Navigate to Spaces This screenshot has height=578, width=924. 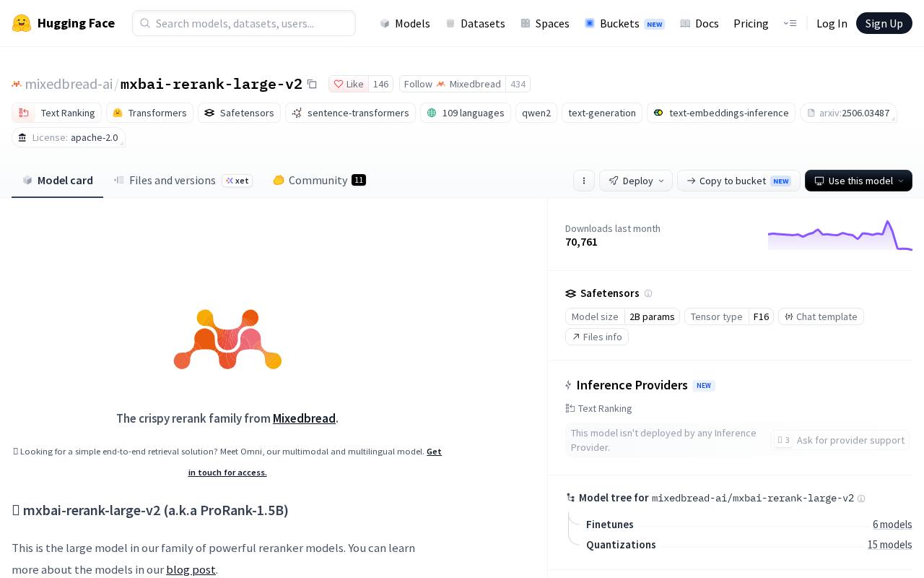pyautogui.click(x=545, y=23)
